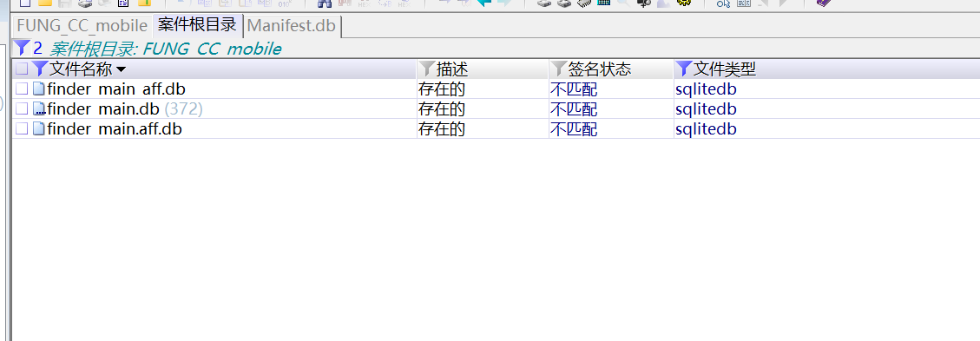Switch to the Manifest.db tab
The width and height of the screenshot is (980, 341).
tap(292, 26)
